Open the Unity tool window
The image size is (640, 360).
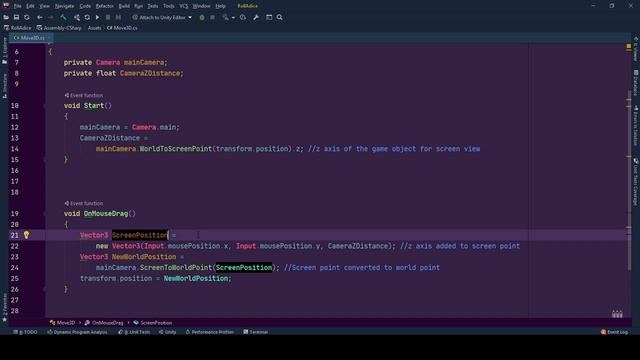pos(167,332)
